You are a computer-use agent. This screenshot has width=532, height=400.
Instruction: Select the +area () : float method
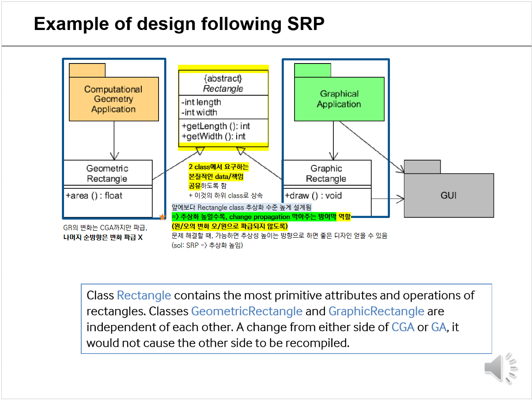94,195
